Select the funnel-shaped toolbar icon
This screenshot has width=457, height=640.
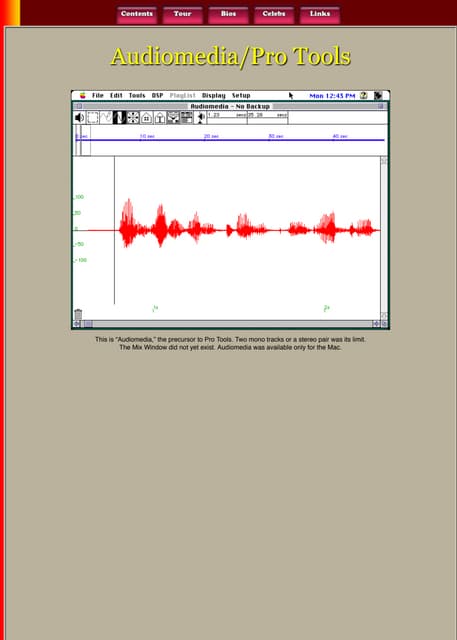point(173,118)
